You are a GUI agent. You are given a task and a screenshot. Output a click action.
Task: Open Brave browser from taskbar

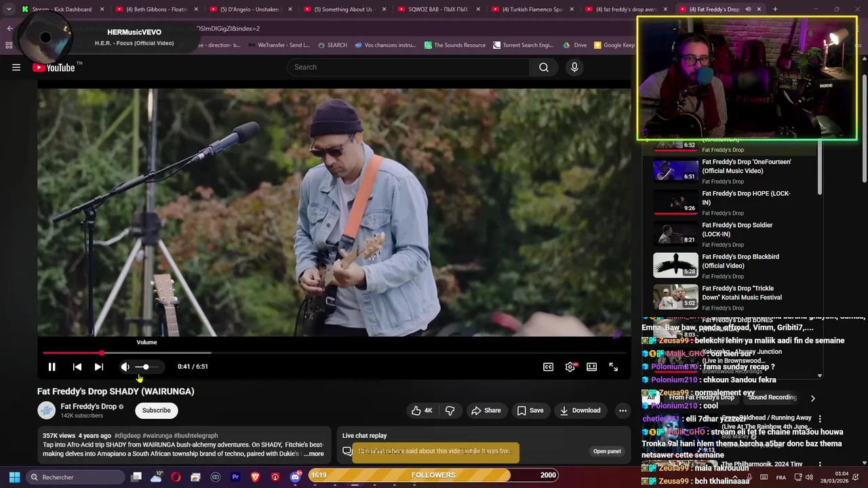tap(255, 477)
